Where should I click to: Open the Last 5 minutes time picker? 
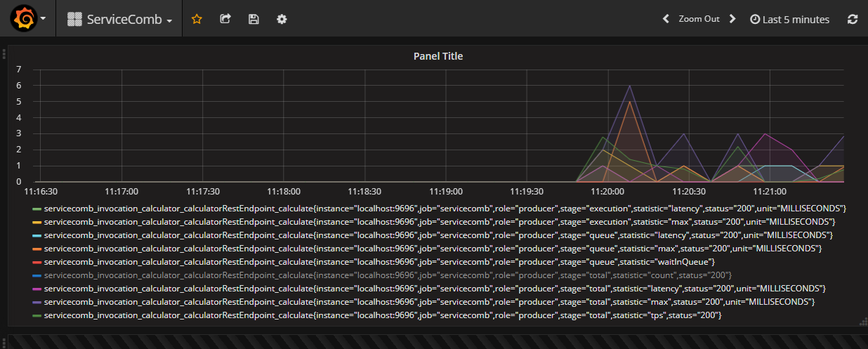pos(789,20)
